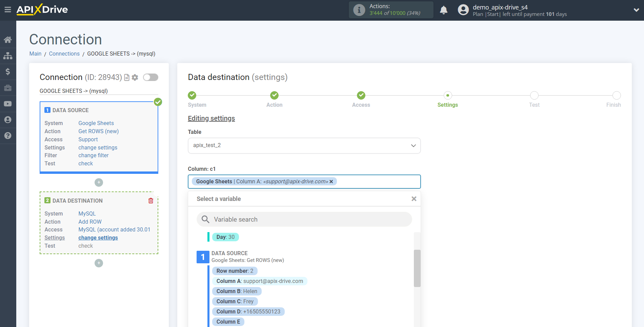This screenshot has width=644, height=327.
Task: Open the notifications bell
Action: (x=444, y=10)
